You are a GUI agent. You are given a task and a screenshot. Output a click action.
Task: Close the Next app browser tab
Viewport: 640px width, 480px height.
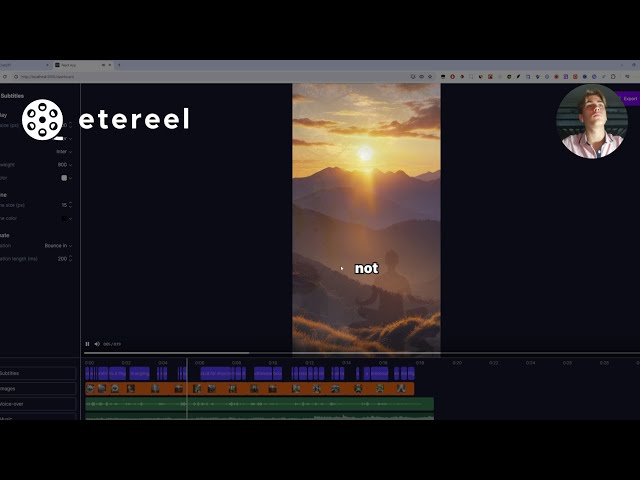coord(110,65)
